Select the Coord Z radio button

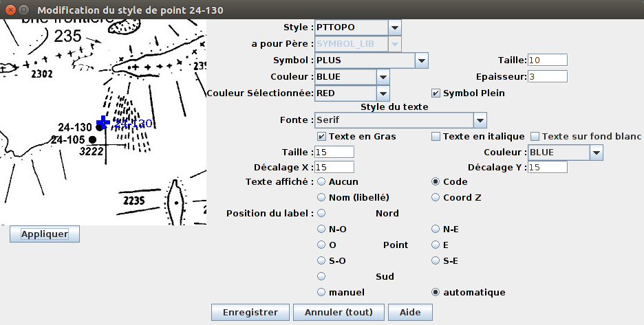pos(436,197)
